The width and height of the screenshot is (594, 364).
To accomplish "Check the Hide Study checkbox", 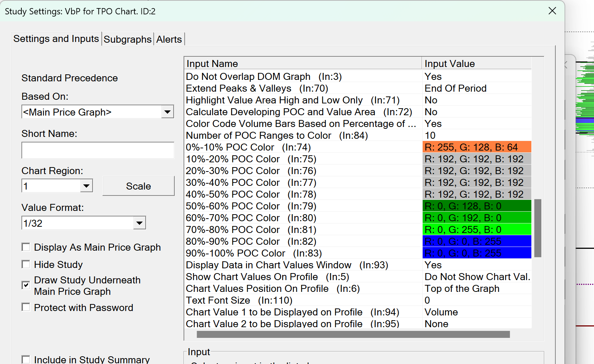I will (x=26, y=264).
